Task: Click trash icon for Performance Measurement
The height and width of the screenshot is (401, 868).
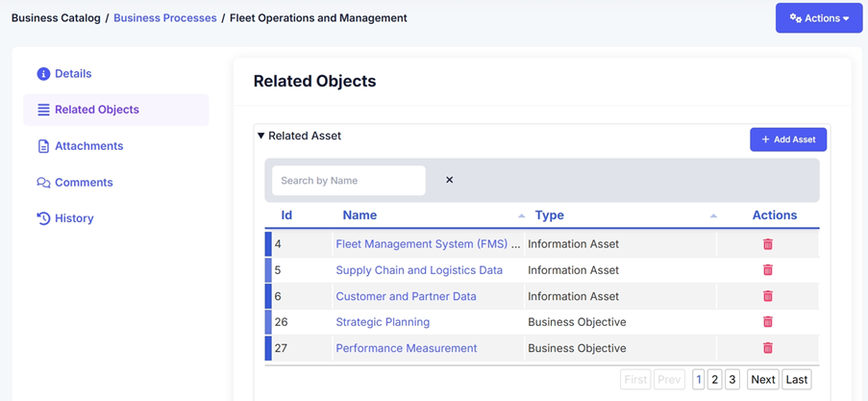Action: tap(767, 348)
